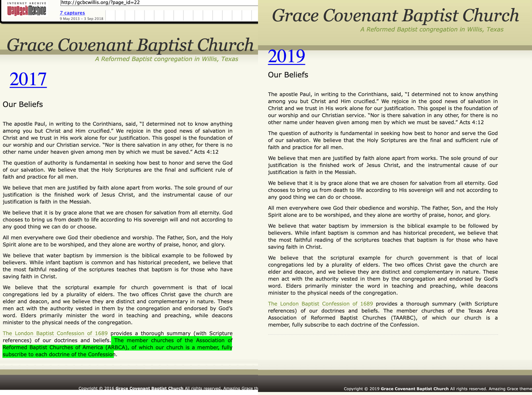Click the Wayback Machine logo
The width and height of the screenshot is (532, 395).
click(x=27, y=9)
